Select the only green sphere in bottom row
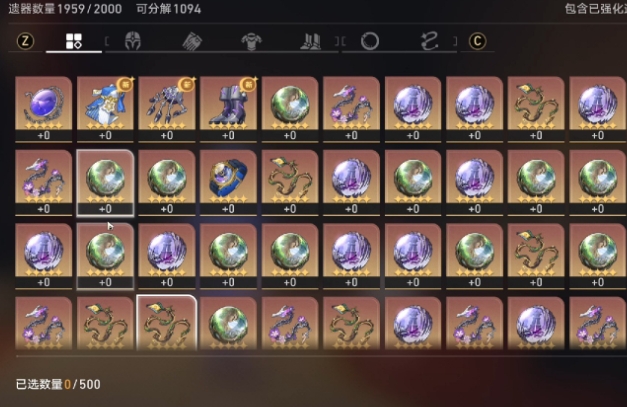 pyautogui.click(x=228, y=323)
